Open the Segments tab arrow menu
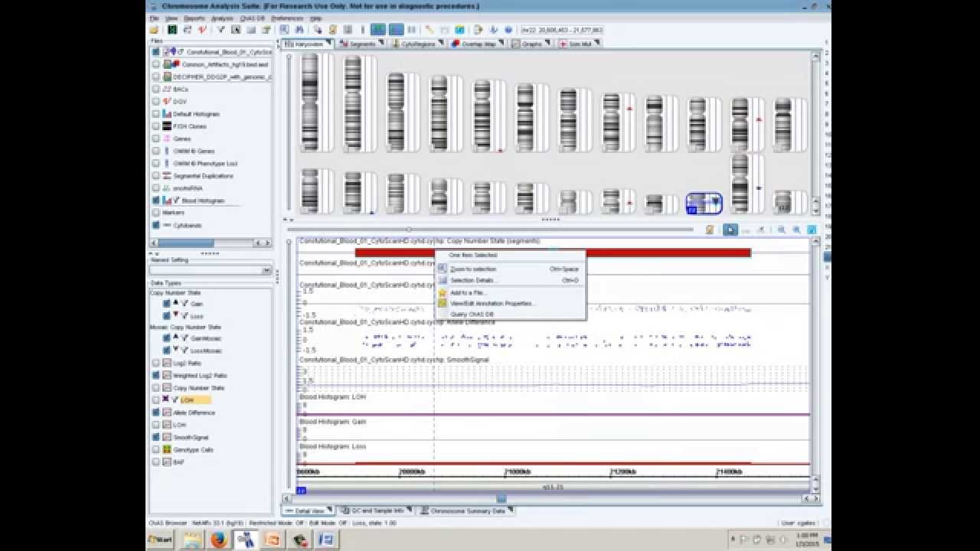 [x=382, y=44]
